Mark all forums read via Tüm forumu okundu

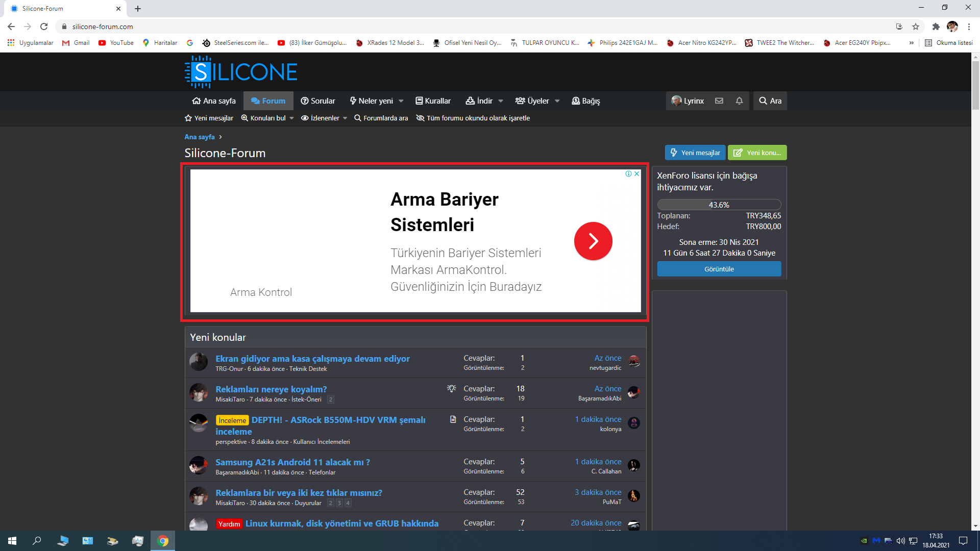[x=473, y=118]
